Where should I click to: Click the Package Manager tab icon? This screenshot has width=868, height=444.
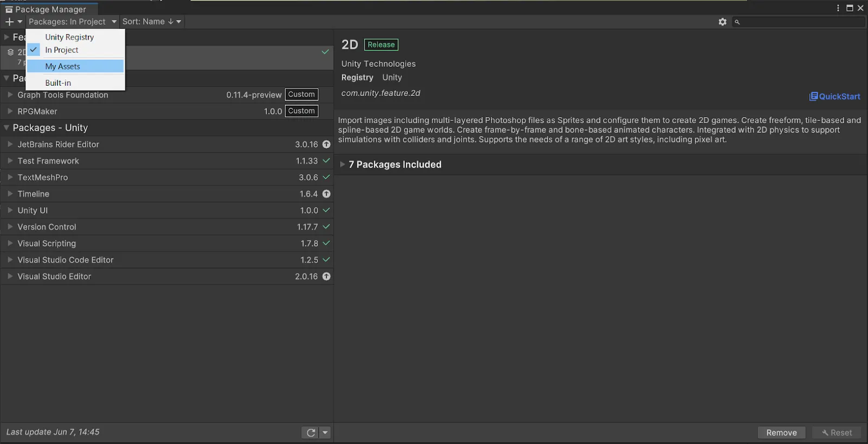(x=9, y=9)
